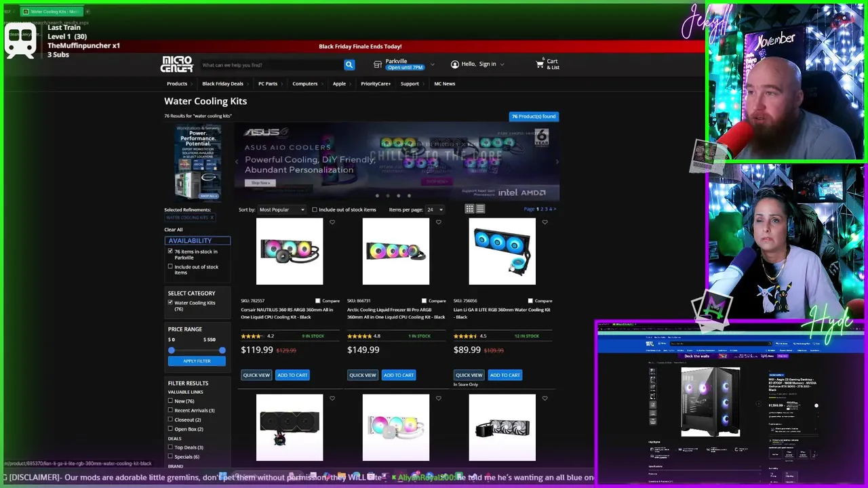Viewport: 868px width, 488px height.
Task: Click the account profile icon
Action: (x=454, y=64)
